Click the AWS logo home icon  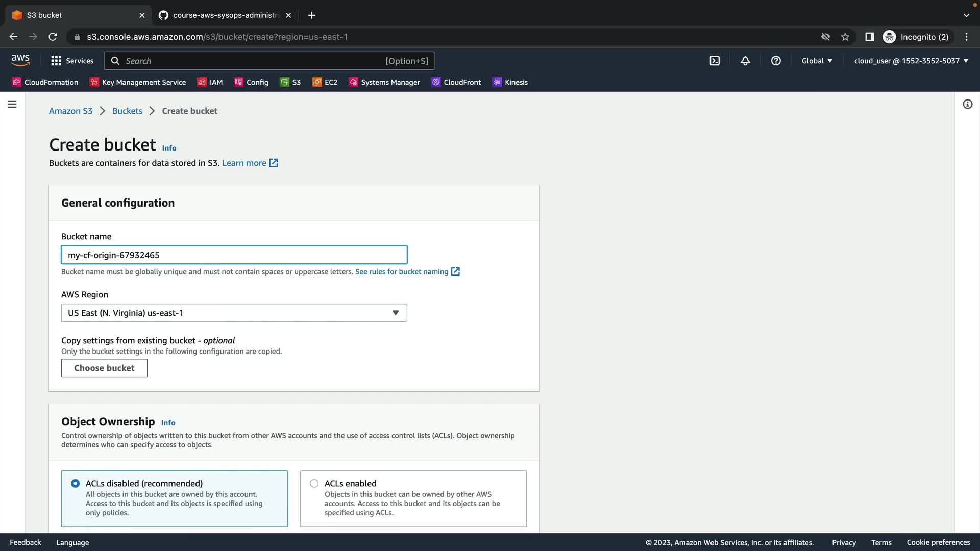point(20,60)
